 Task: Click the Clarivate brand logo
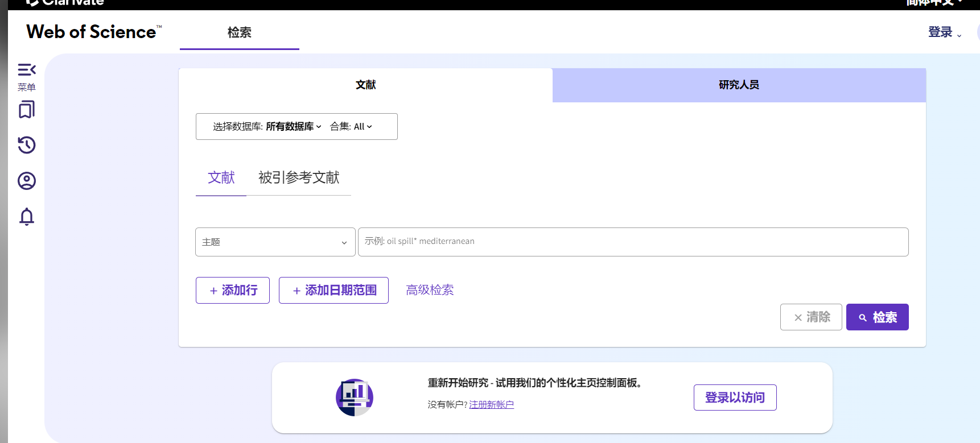[x=65, y=3]
